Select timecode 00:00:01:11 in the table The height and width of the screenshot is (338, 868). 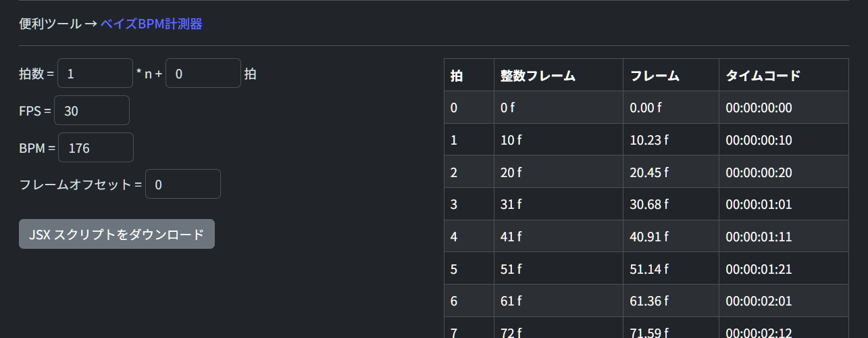759,237
